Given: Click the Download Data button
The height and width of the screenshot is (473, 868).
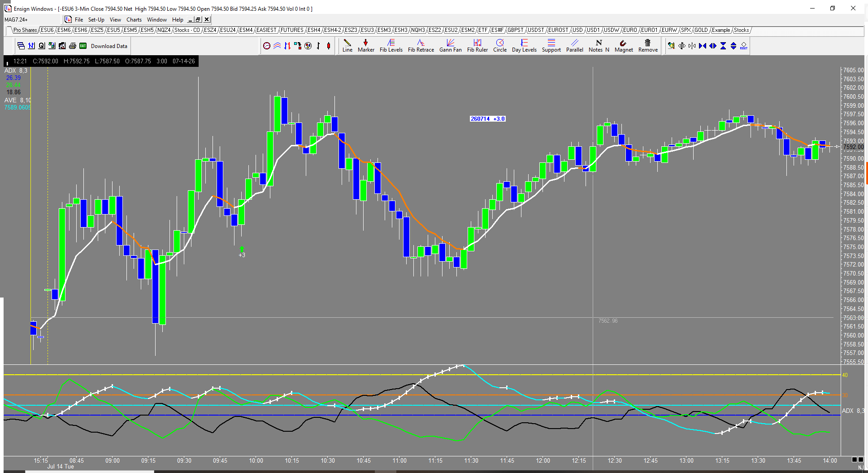Looking at the screenshot, I should [x=109, y=46].
